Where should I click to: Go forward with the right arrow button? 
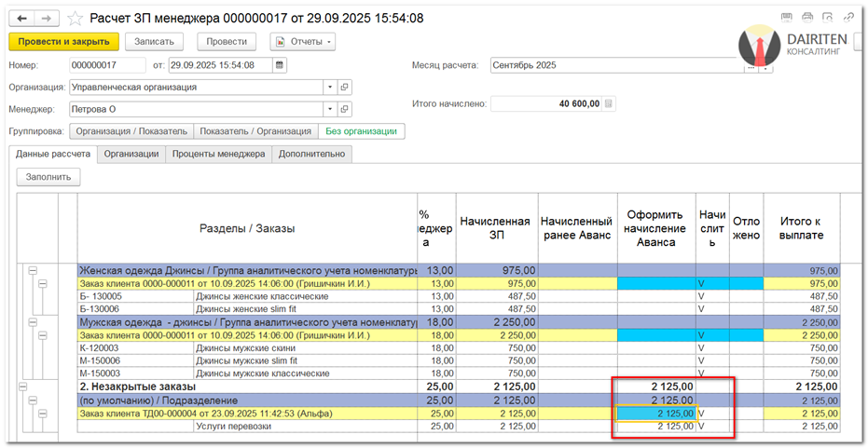[47, 19]
